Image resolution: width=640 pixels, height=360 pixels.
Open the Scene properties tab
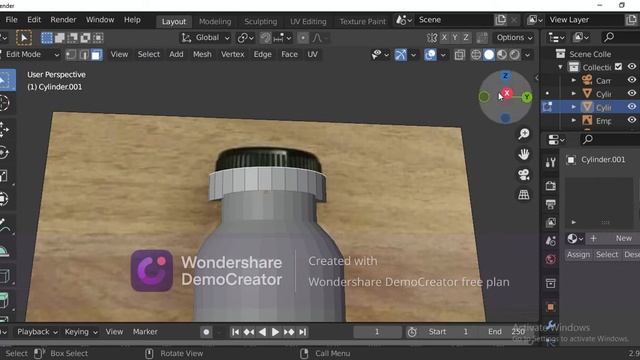click(x=550, y=241)
